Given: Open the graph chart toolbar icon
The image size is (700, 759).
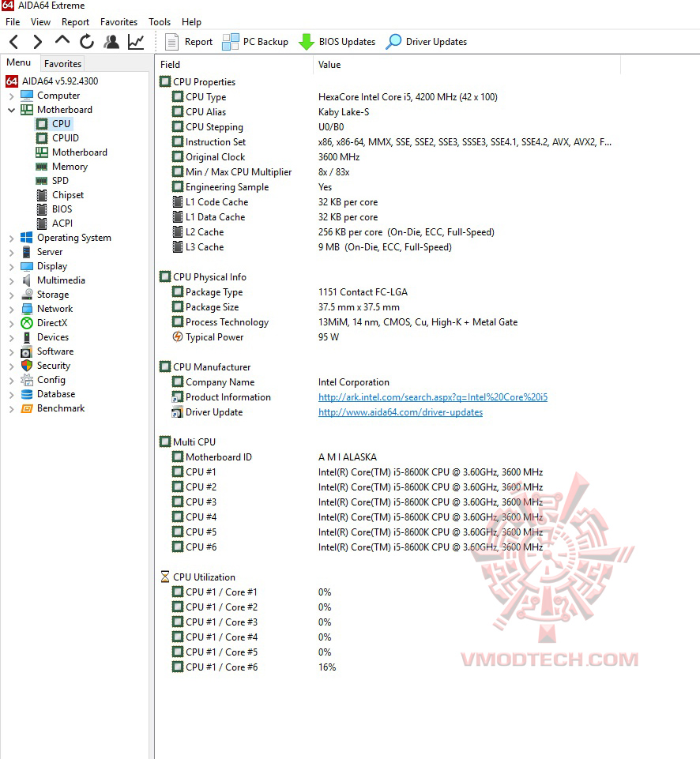Looking at the screenshot, I should point(136,42).
